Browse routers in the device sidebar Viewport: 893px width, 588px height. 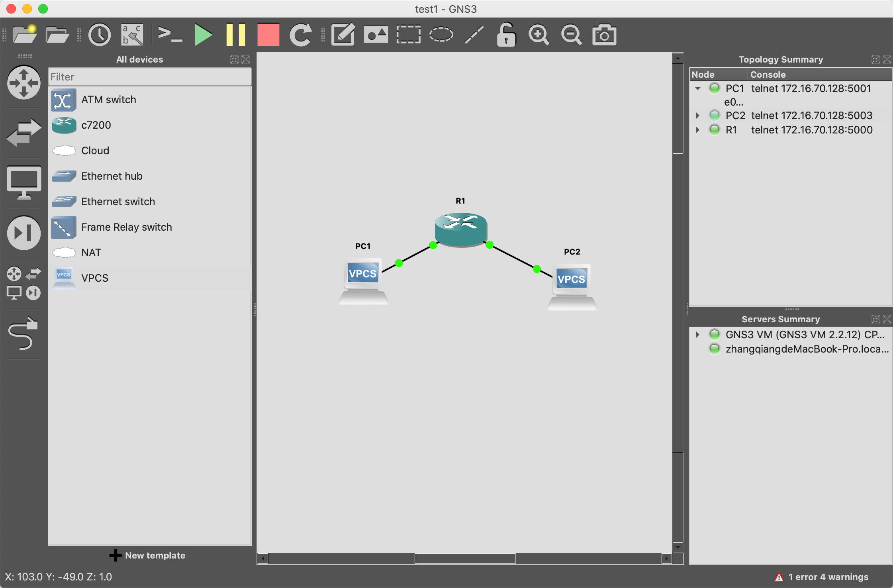(24, 83)
